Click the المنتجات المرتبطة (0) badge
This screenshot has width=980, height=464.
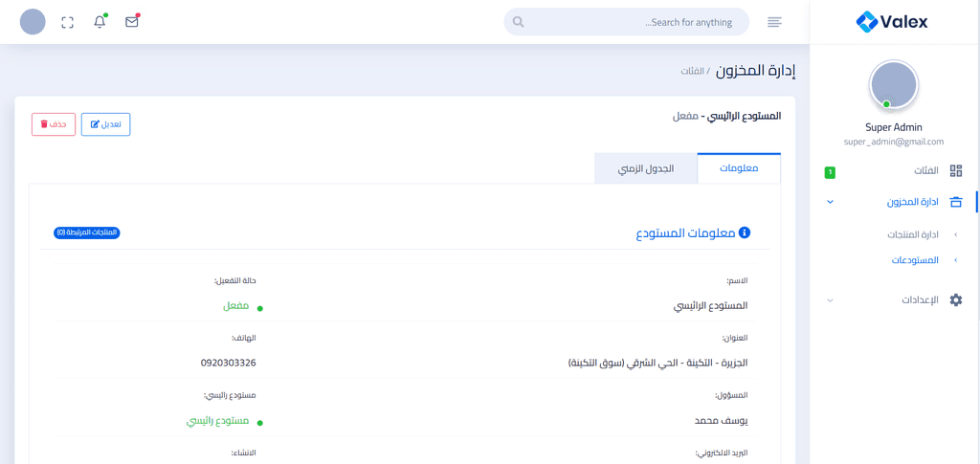point(86,232)
